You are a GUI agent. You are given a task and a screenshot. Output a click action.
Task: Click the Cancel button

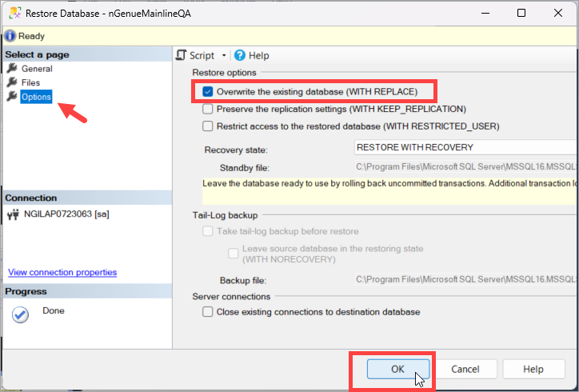tap(465, 369)
